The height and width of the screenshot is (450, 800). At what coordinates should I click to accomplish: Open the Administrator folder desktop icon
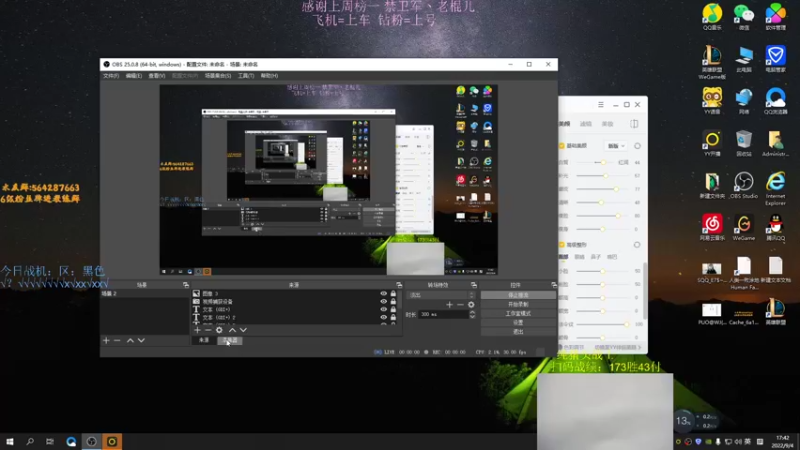776,143
